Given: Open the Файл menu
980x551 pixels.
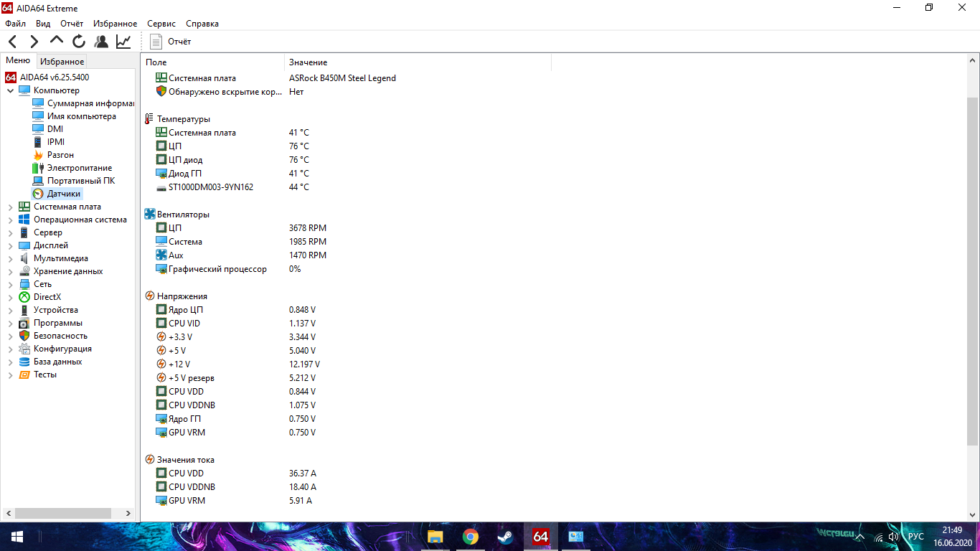Looking at the screenshot, I should coord(15,24).
